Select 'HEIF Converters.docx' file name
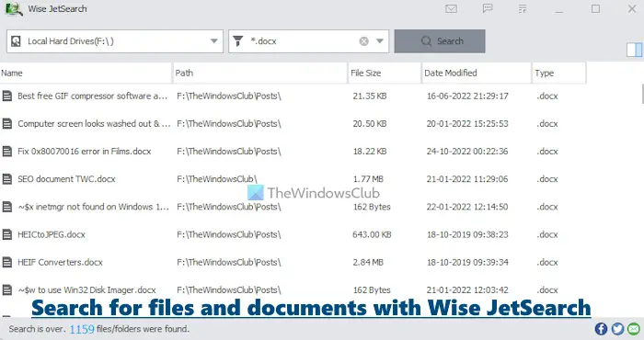 (60, 262)
